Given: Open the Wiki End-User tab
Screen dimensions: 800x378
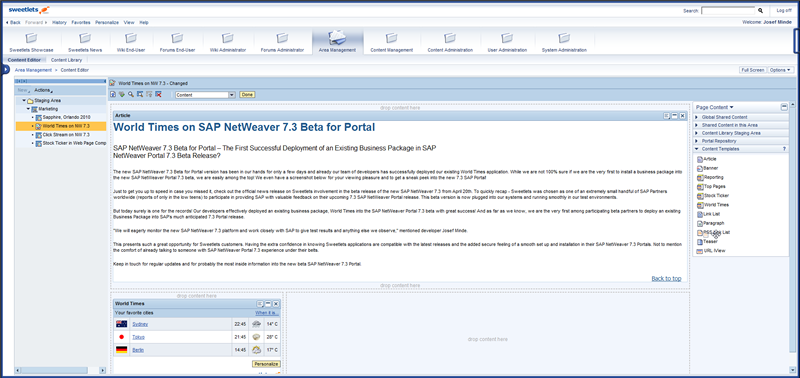Looking at the screenshot, I should coord(131,42).
